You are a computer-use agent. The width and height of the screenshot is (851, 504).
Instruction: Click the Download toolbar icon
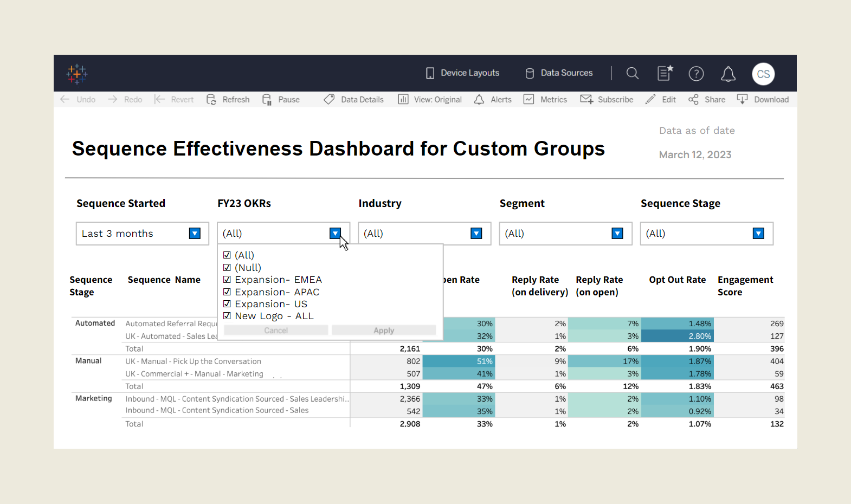click(742, 99)
